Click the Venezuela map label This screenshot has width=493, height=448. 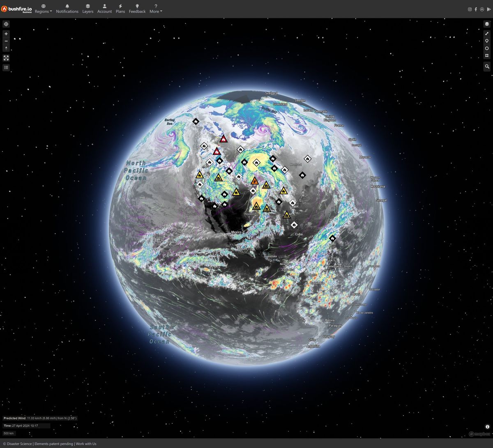334,266
